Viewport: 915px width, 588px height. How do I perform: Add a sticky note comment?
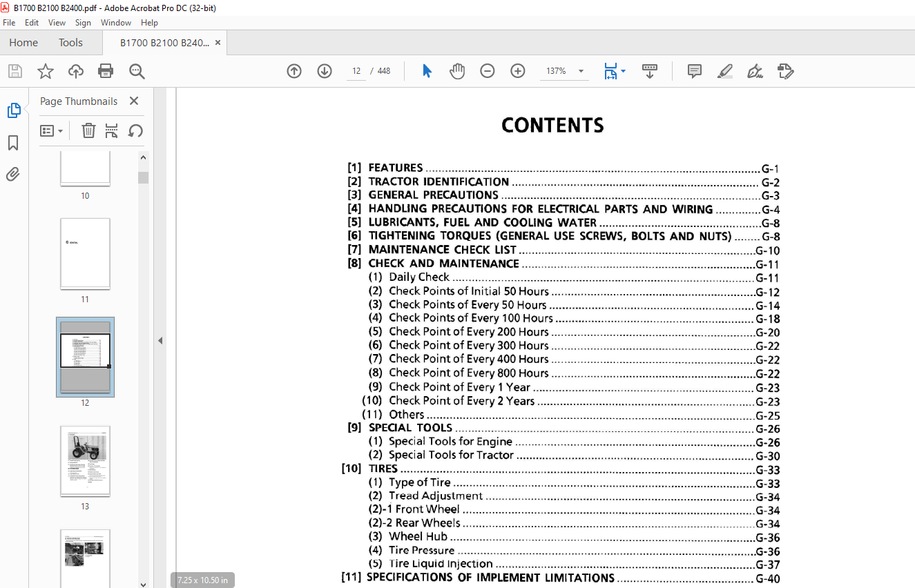pos(695,71)
